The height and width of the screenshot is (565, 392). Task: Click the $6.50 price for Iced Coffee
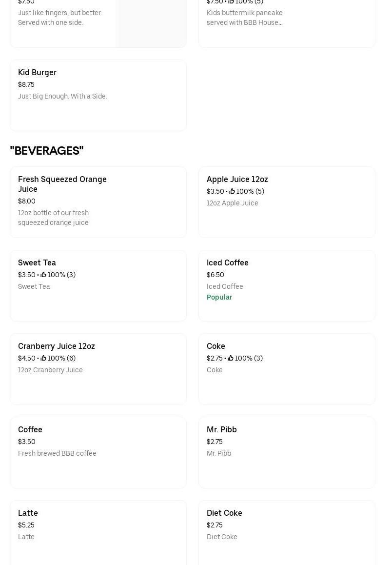216,275
